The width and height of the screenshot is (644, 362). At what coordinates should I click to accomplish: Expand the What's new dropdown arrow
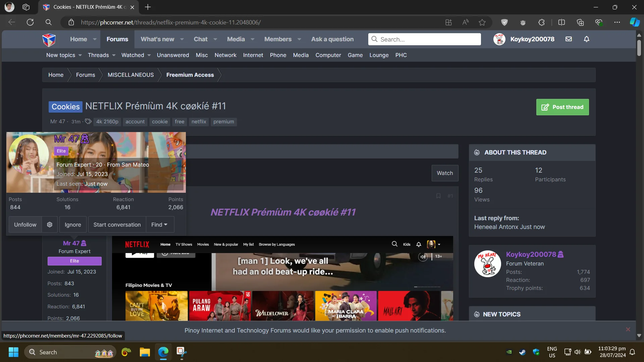tap(182, 39)
